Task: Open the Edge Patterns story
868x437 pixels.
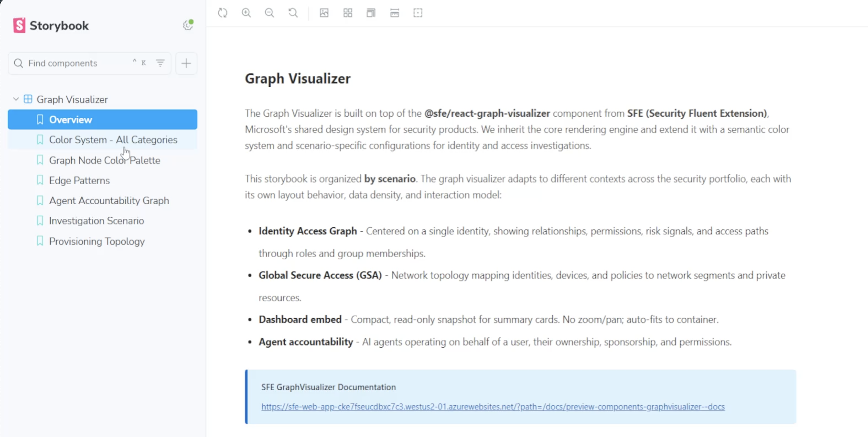Action: point(103,180)
